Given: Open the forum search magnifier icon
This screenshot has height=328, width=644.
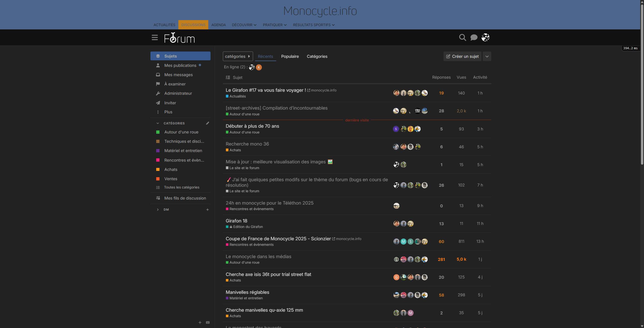Looking at the screenshot, I should click(462, 37).
